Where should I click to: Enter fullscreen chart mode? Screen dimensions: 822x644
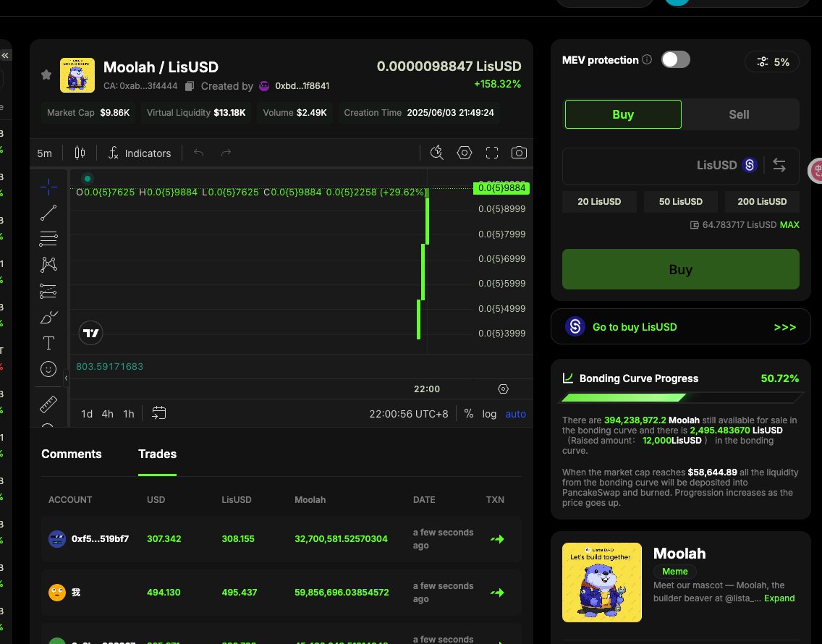click(492, 153)
